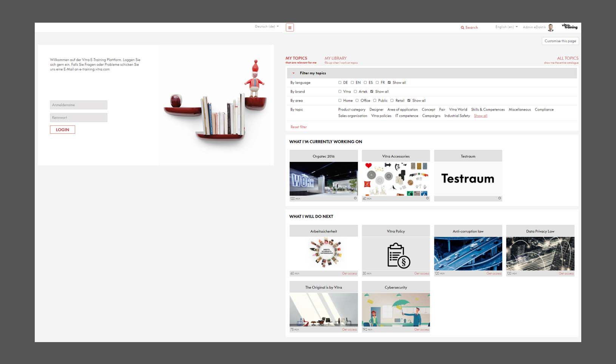Filter by Fair topic

[x=442, y=110]
